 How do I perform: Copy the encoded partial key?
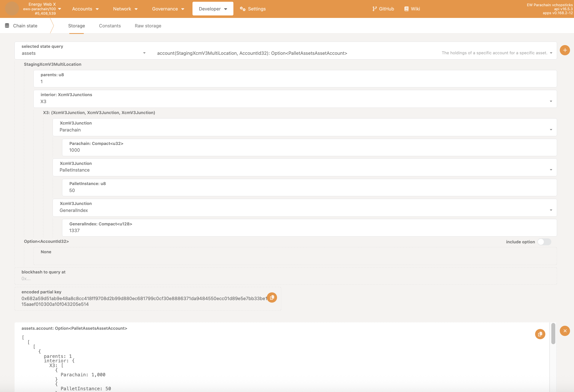point(272,298)
